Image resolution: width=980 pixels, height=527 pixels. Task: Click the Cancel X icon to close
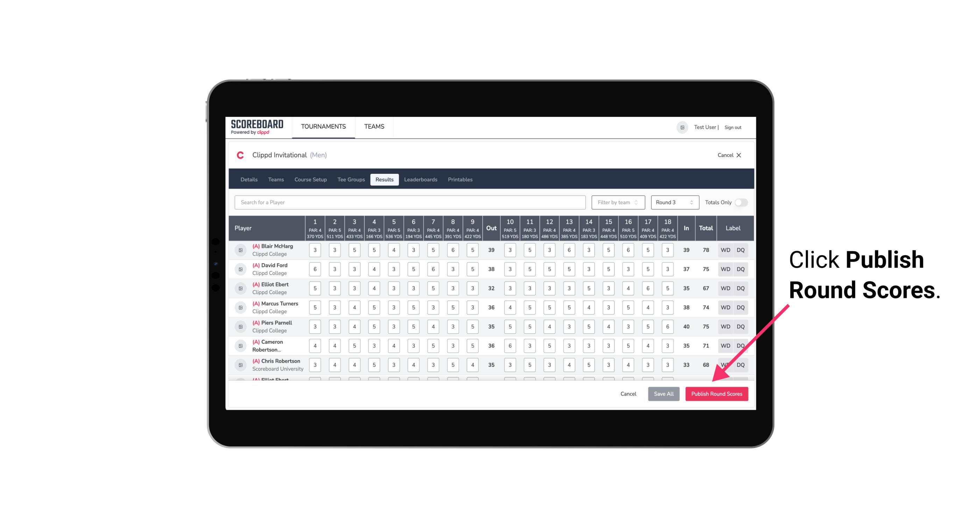[739, 155]
